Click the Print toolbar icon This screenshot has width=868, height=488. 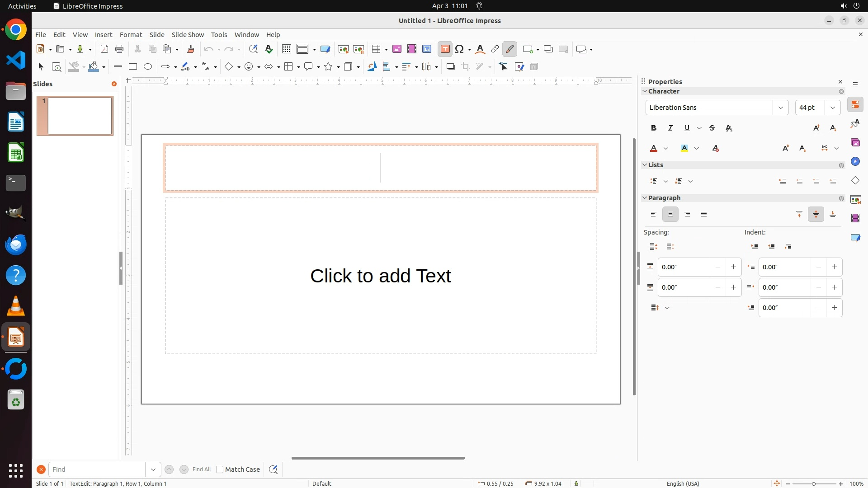click(x=119, y=49)
